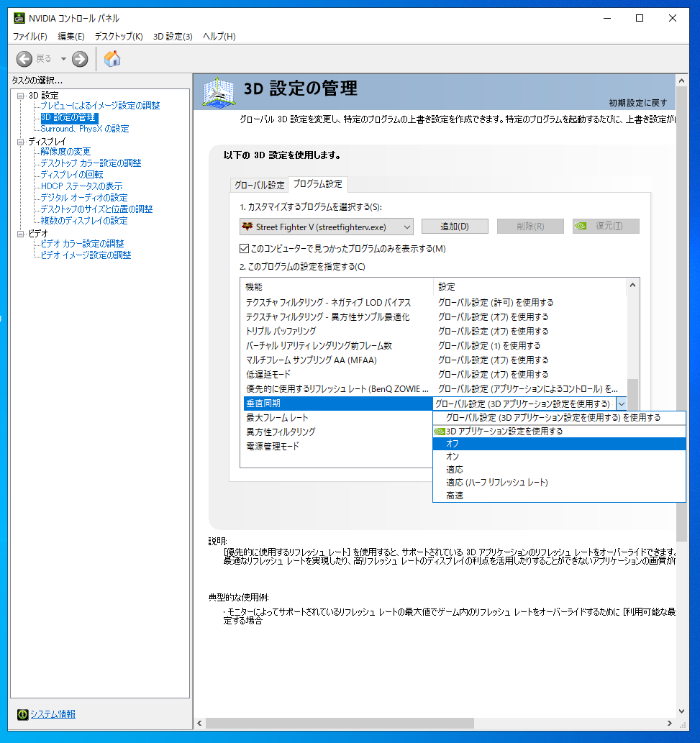700x743 pixels.
Task: Select 電源管理モード settings row
Action: point(337,446)
